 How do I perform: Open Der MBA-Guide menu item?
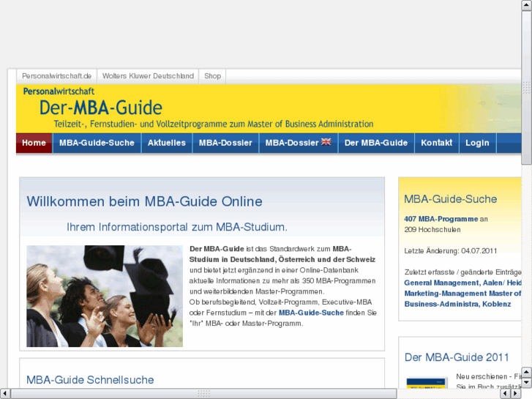coord(376,143)
